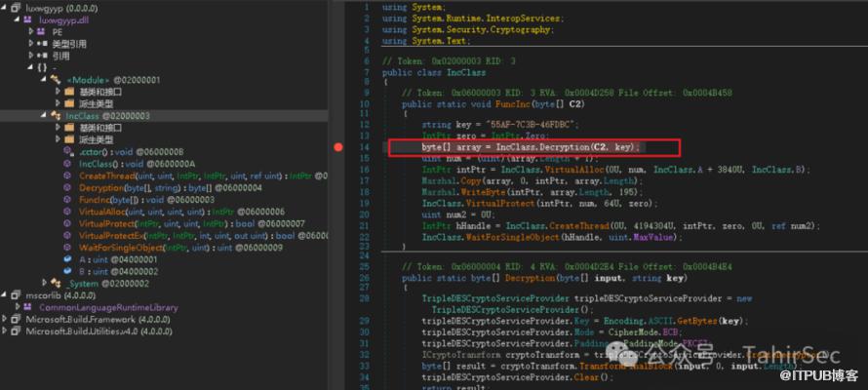Click the _System class icon
This screenshot has height=390, width=868.
pyautogui.click(x=56, y=284)
